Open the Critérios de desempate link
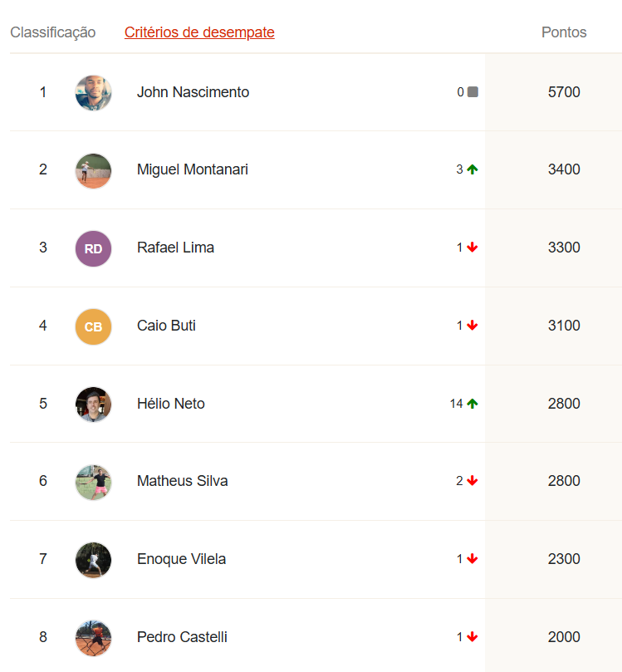Screen dimensions: 622x672 pyautogui.click(x=199, y=32)
